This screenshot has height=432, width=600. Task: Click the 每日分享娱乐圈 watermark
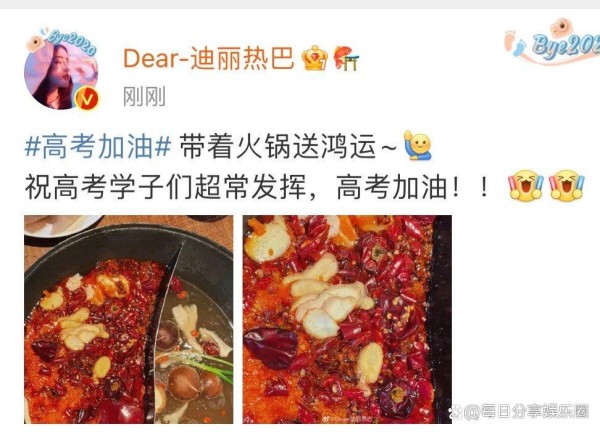point(519,412)
